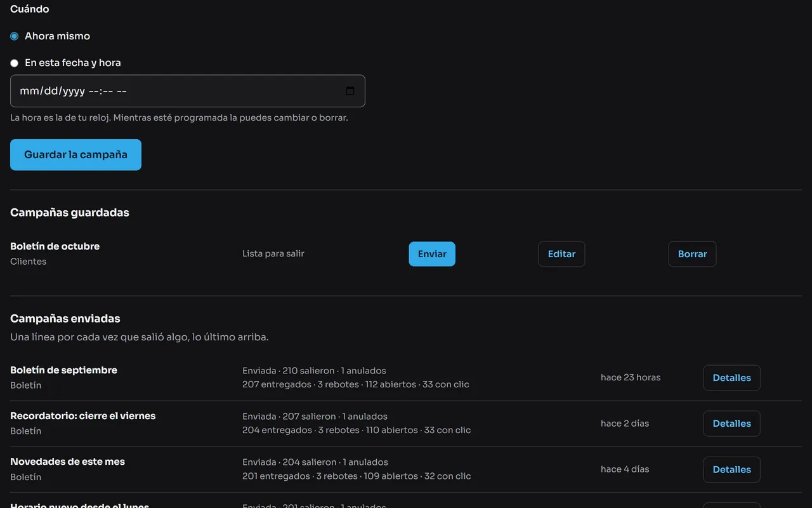The height and width of the screenshot is (508, 812).
Task: Click the 'Guardar la campaña' button
Action: [x=75, y=154]
